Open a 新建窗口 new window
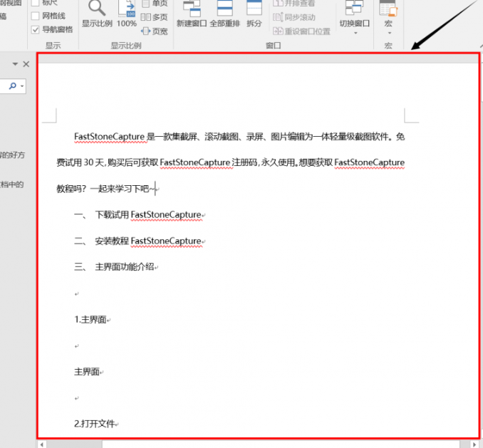 (192, 14)
